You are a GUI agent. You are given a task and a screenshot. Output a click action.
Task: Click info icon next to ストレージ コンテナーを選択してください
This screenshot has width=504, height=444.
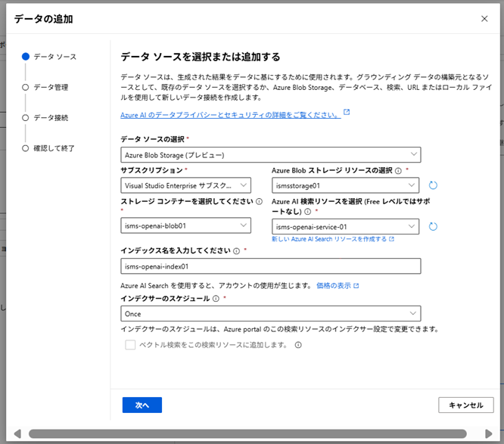coord(259,202)
